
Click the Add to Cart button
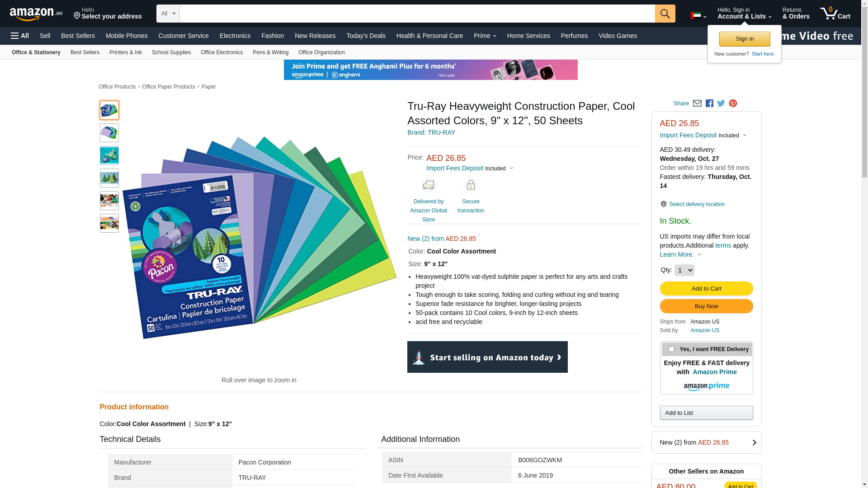click(706, 289)
